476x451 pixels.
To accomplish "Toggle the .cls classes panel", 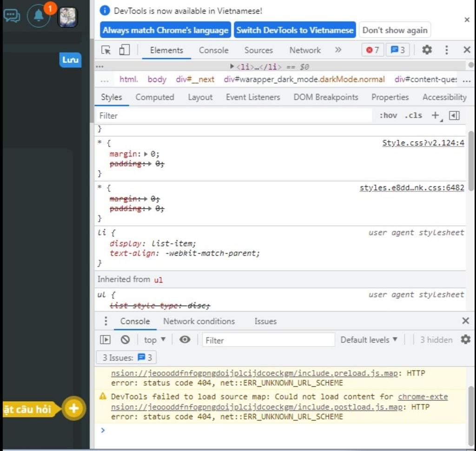I will [413, 115].
